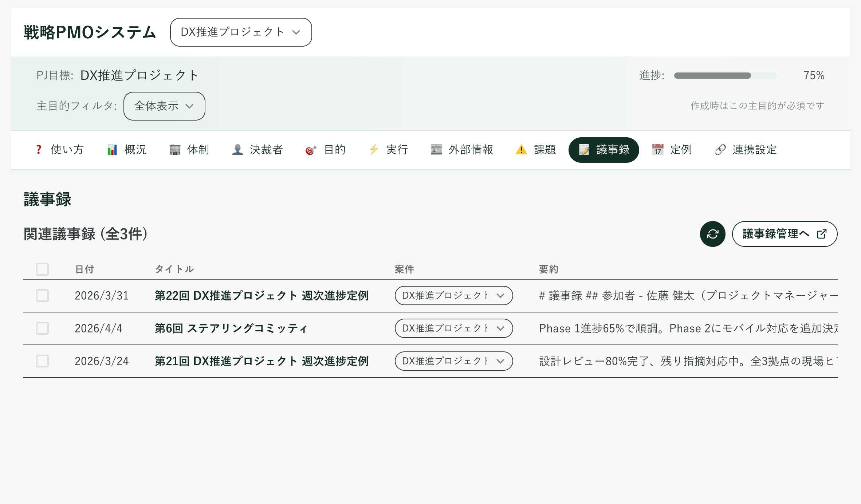Click the refresh icon next to 議事録管理へ
This screenshot has height=504, width=861.
tap(712, 234)
